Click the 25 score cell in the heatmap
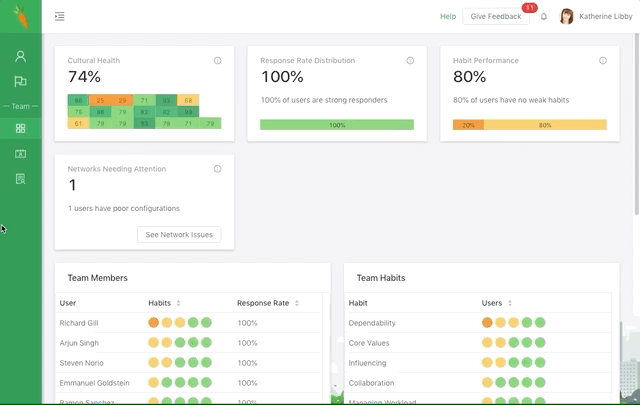The height and width of the screenshot is (405, 640). point(99,101)
